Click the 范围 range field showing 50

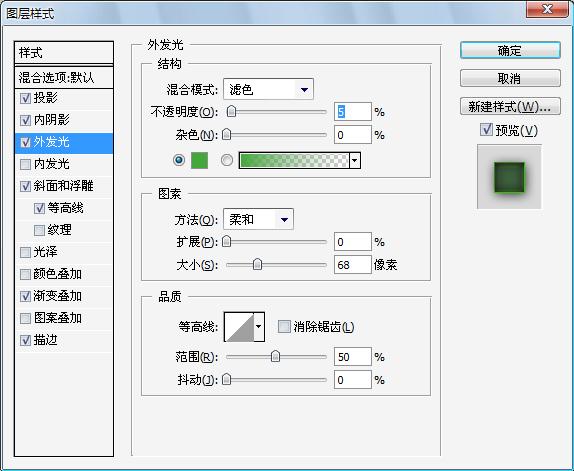coord(353,356)
